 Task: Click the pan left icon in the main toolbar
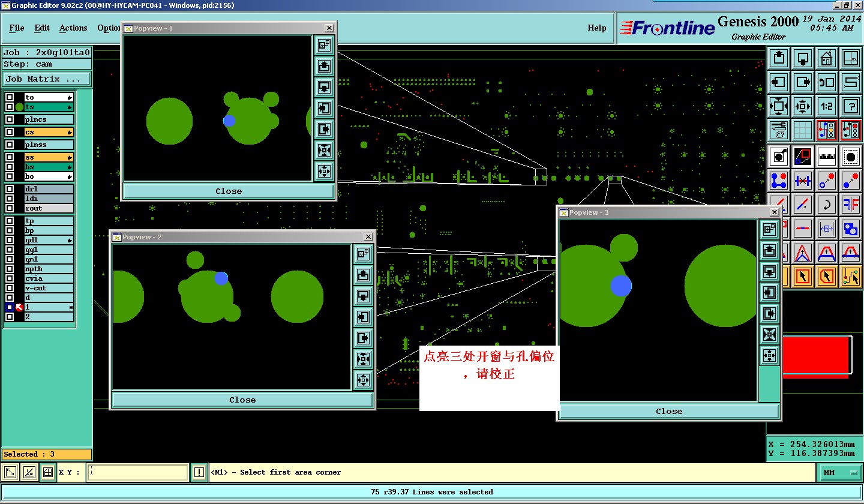pyautogui.click(x=779, y=82)
